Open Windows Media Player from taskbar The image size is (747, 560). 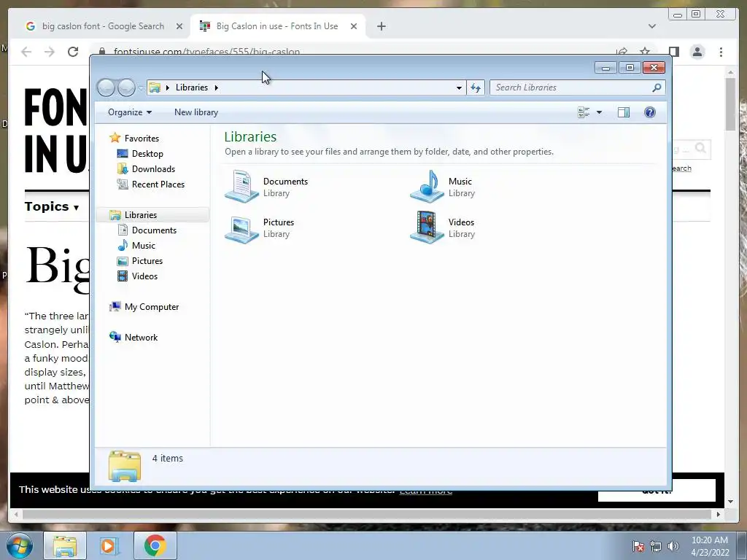[109, 545]
